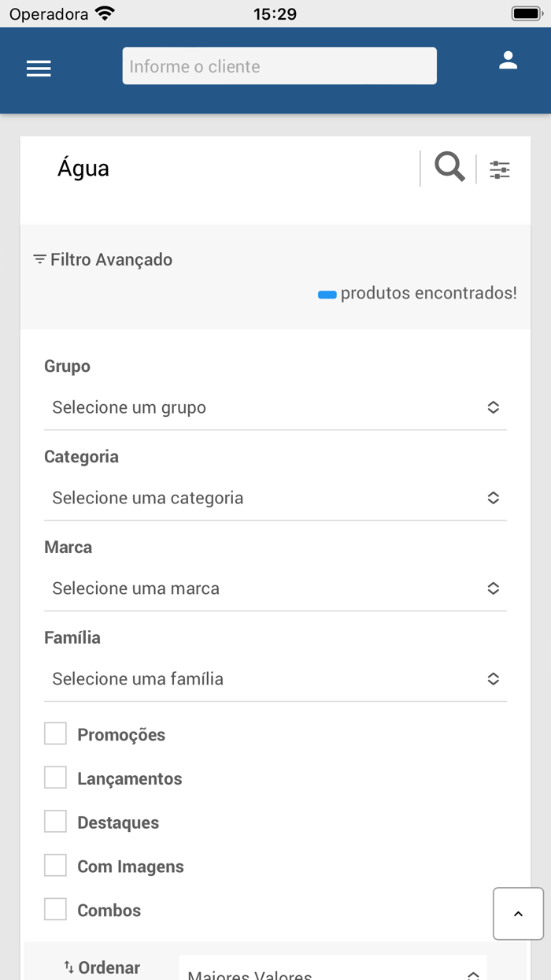Image resolution: width=551 pixels, height=980 pixels.
Task: Open the Maiores Valores sort dropdown
Action: [332, 972]
